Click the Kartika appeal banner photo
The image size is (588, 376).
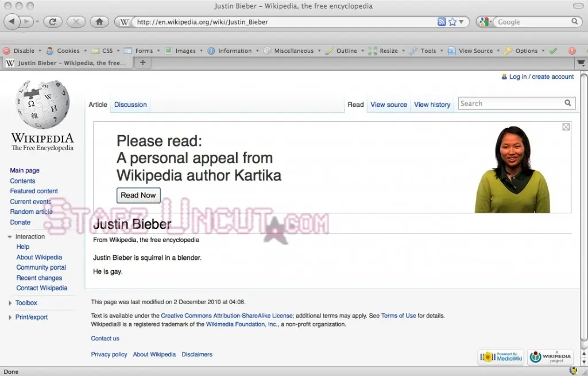512,170
